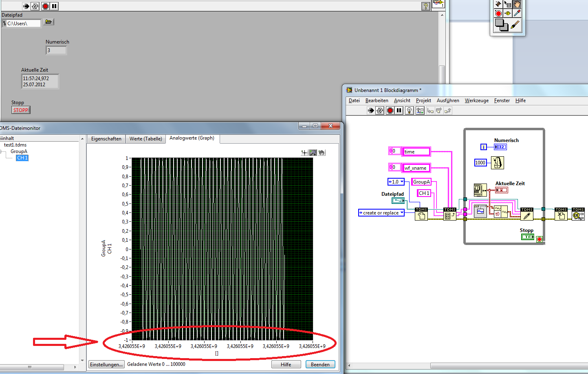Click the Dateipfad path input field
This screenshot has height=374, width=588.
tap(24, 23)
